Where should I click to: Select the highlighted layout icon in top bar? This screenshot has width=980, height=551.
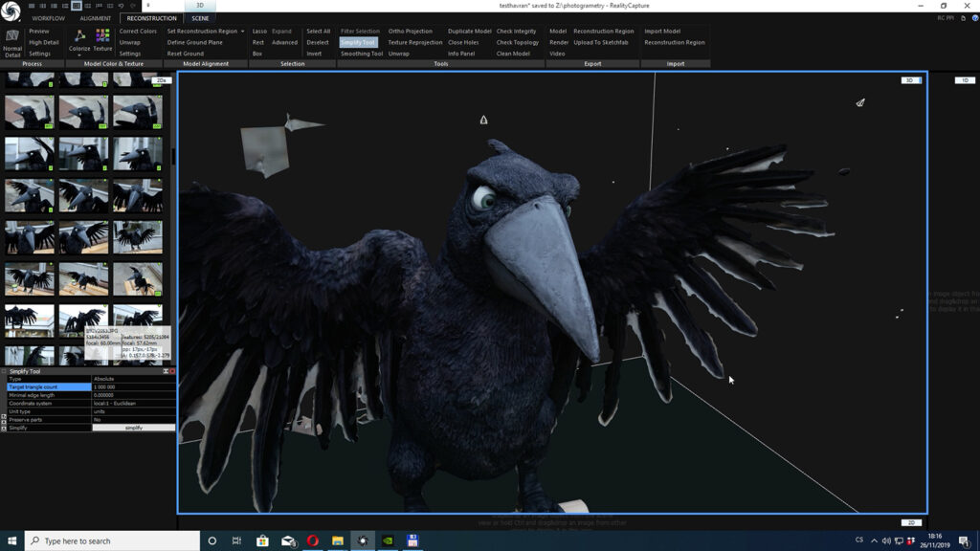(x=77, y=6)
